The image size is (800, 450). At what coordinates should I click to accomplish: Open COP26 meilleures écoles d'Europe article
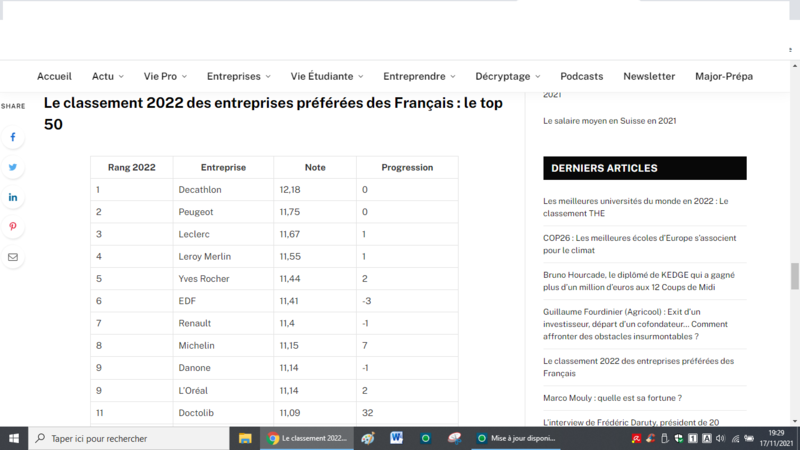coord(640,244)
